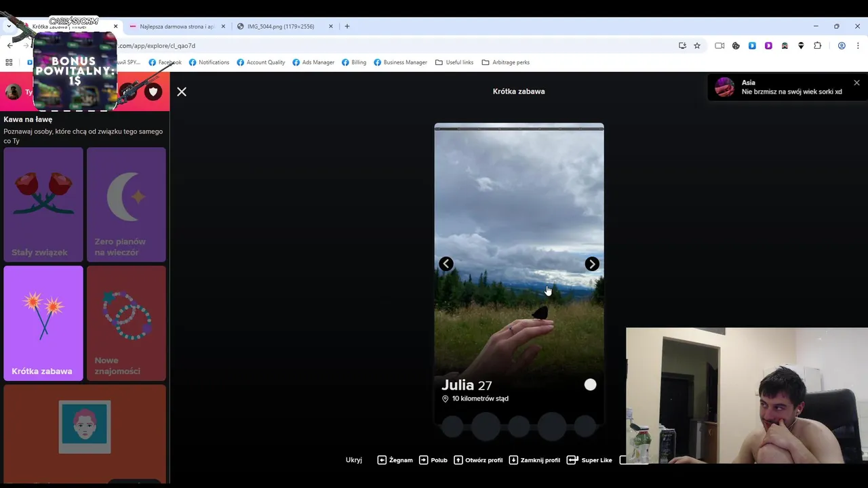
Task: Open the Stały związek category card
Action: click(43, 204)
